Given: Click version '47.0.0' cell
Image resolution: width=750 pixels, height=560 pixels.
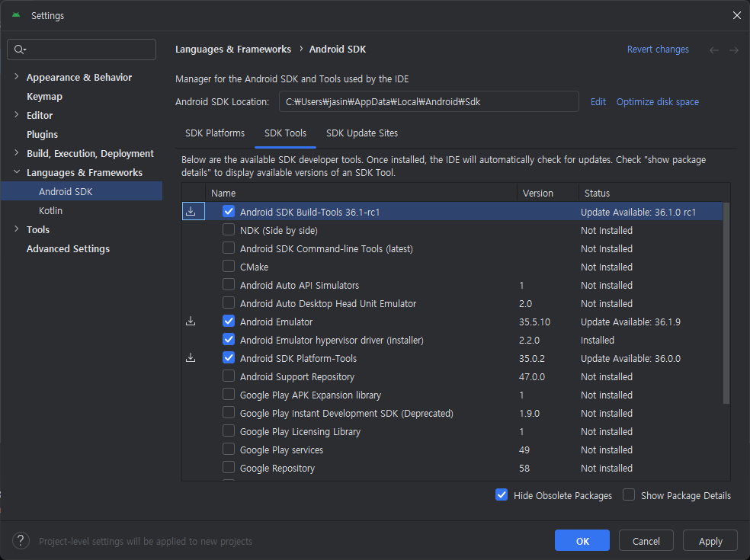Looking at the screenshot, I should point(532,377).
